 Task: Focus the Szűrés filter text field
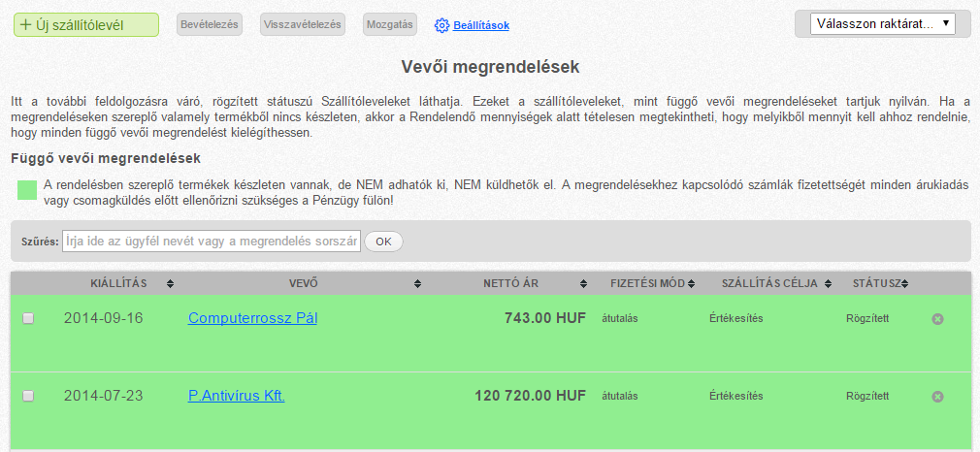[x=212, y=242]
